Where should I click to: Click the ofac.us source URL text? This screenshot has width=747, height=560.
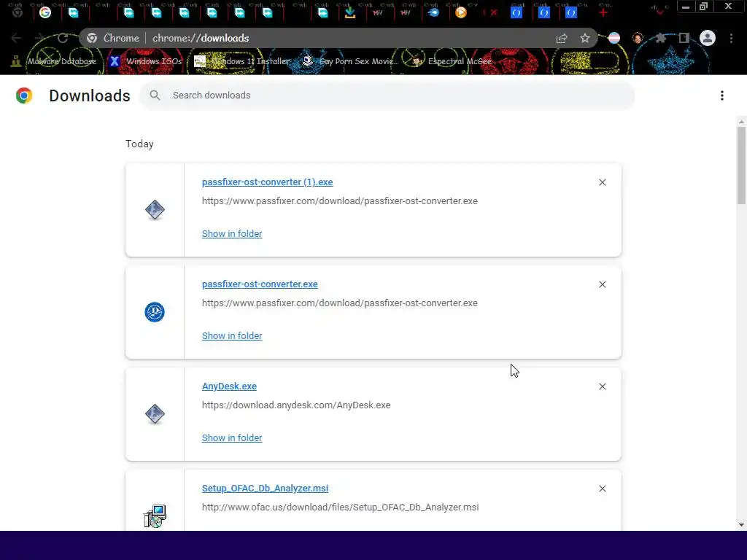[x=340, y=507]
